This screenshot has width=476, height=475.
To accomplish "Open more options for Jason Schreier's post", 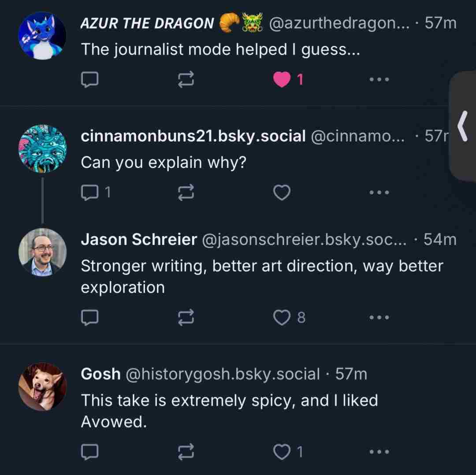I will pyautogui.click(x=379, y=317).
